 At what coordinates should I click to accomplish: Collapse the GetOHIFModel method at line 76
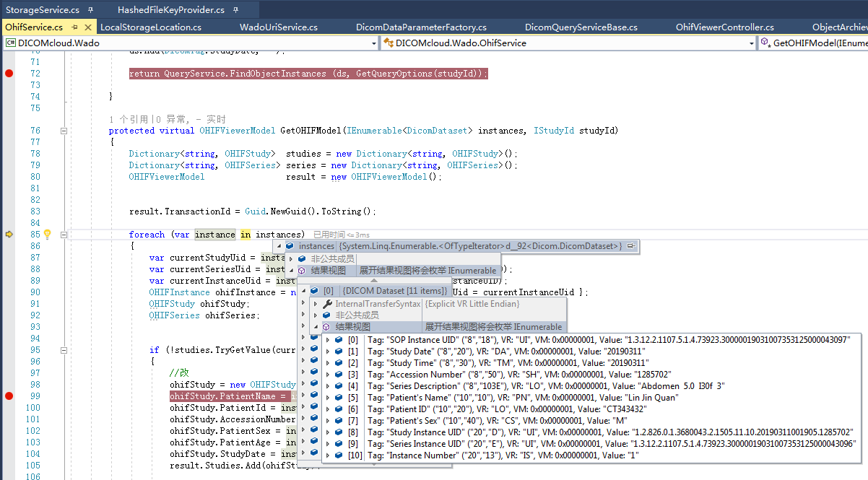64,131
